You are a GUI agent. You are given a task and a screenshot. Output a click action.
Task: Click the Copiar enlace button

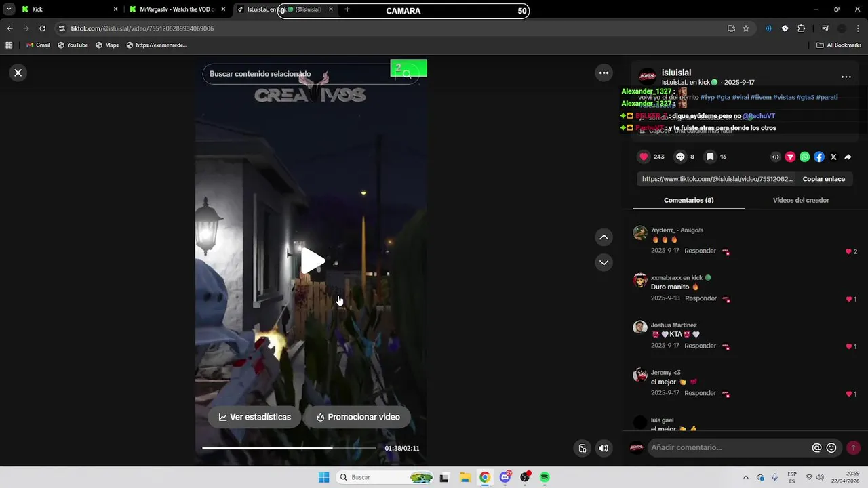point(824,179)
